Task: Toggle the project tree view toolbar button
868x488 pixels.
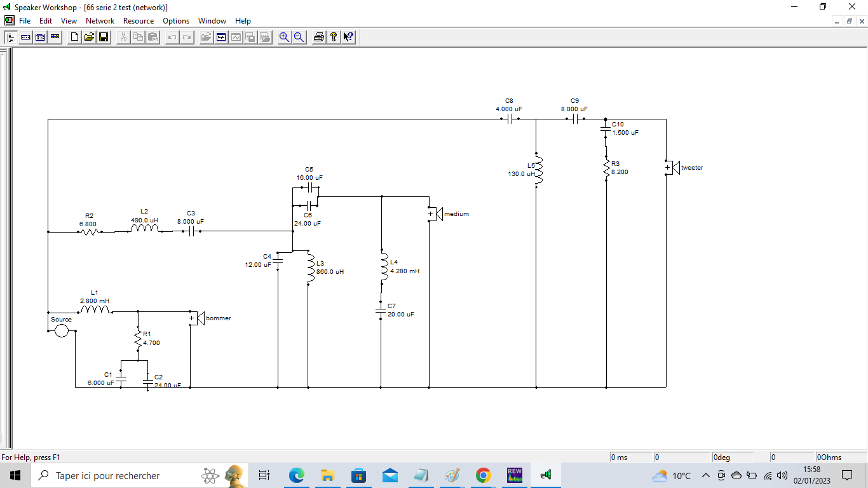Action: (x=11, y=37)
